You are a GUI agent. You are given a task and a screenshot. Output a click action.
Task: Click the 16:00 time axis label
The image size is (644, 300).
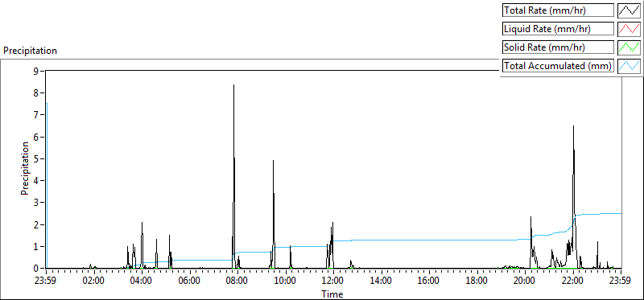429,282
